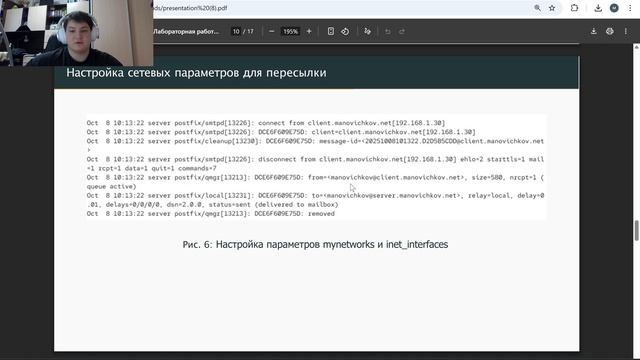
Task: Click caption Рис. 6: Настройка параметров mynetworks
Action: coord(315,244)
